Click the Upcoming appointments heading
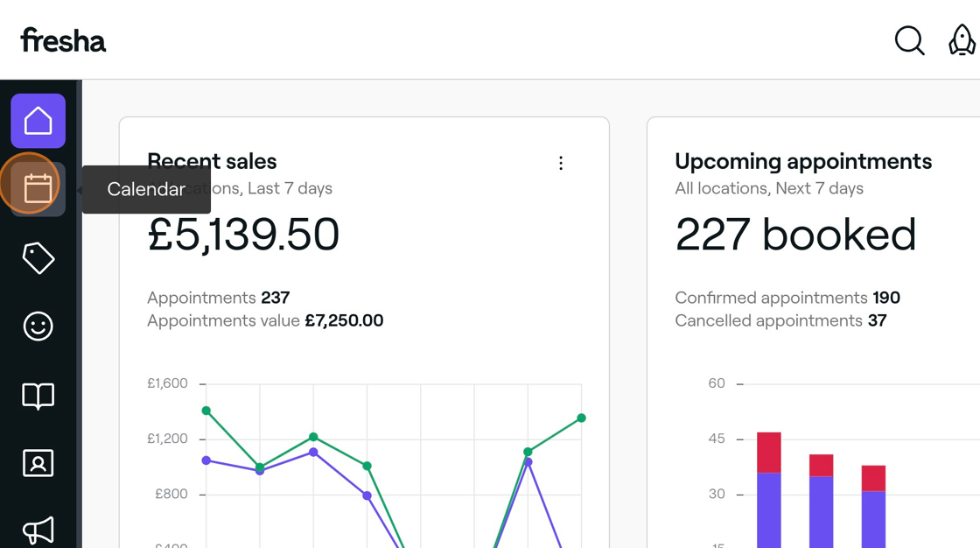 click(x=803, y=161)
